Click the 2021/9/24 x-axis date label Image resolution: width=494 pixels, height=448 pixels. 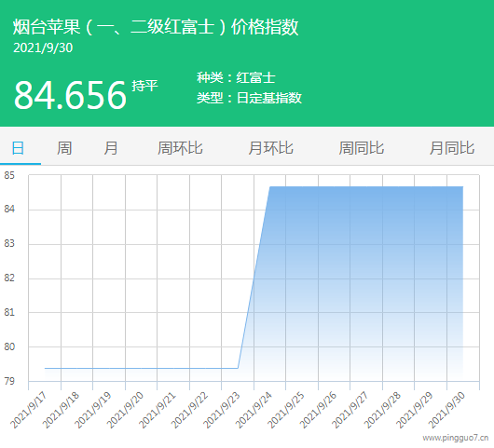pyautogui.click(x=254, y=410)
